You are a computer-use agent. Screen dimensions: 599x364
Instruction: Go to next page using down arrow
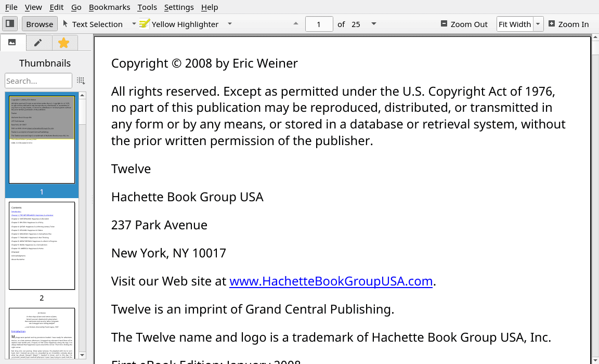373,24
